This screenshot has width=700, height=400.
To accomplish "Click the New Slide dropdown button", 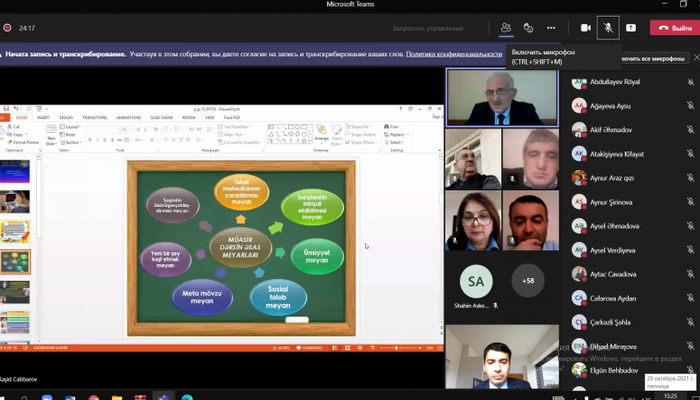I will [x=51, y=140].
